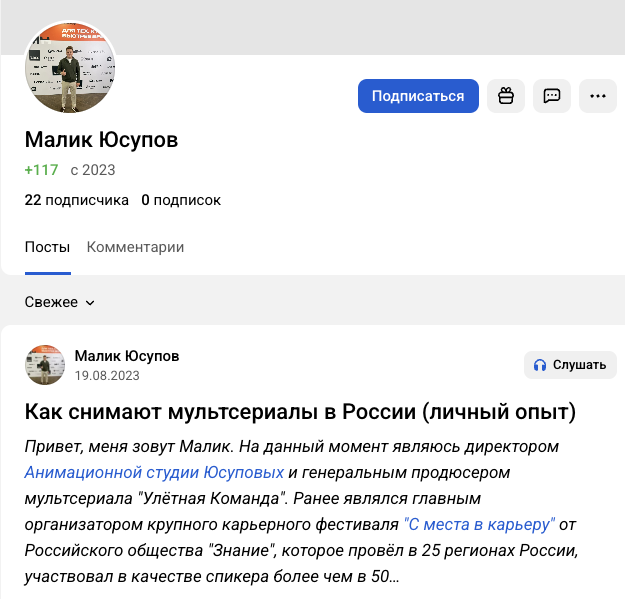Click author name Малик Юсупов in post header
Image resolution: width=625 pixels, height=599 pixels.
[x=127, y=356]
